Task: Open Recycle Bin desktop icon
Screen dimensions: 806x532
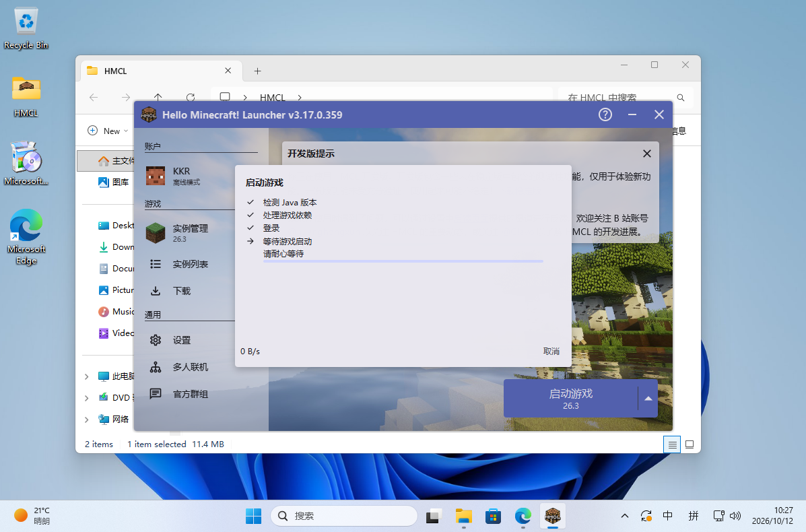Action: (26, 29)
